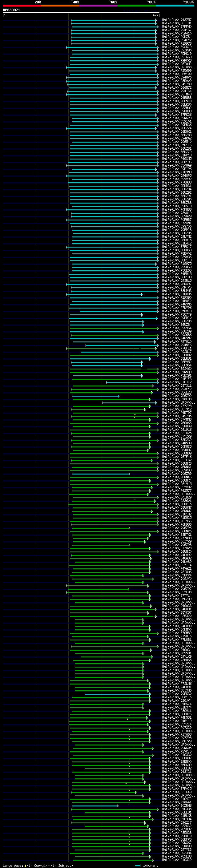Select the UniRef100_Q945F6 label
The height and width of the screenshot is (868, 197).
pyautogui.click(x=177, y=345)
